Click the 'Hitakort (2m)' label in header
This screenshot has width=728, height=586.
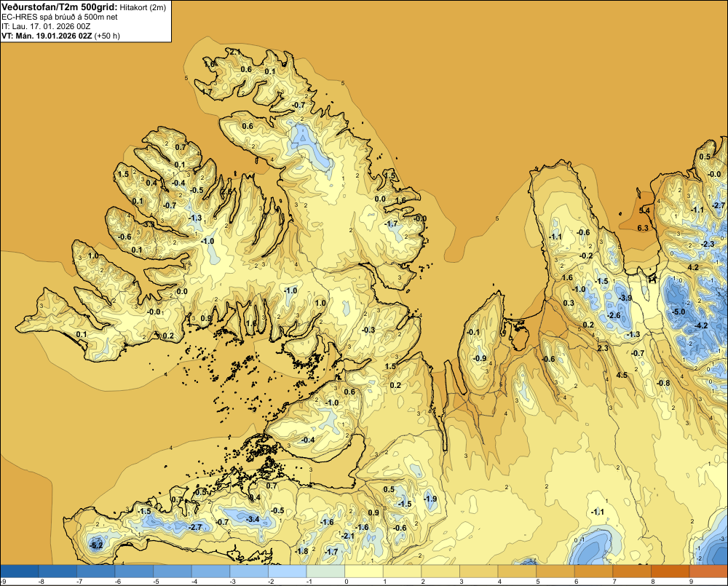coord(142,7)
